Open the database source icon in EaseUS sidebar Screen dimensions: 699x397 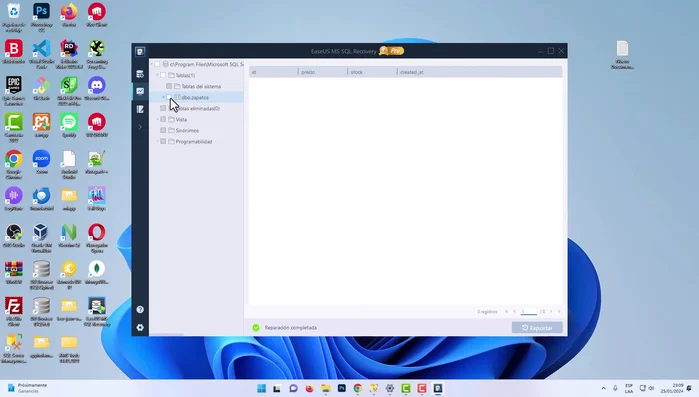[x=140, y=74]
